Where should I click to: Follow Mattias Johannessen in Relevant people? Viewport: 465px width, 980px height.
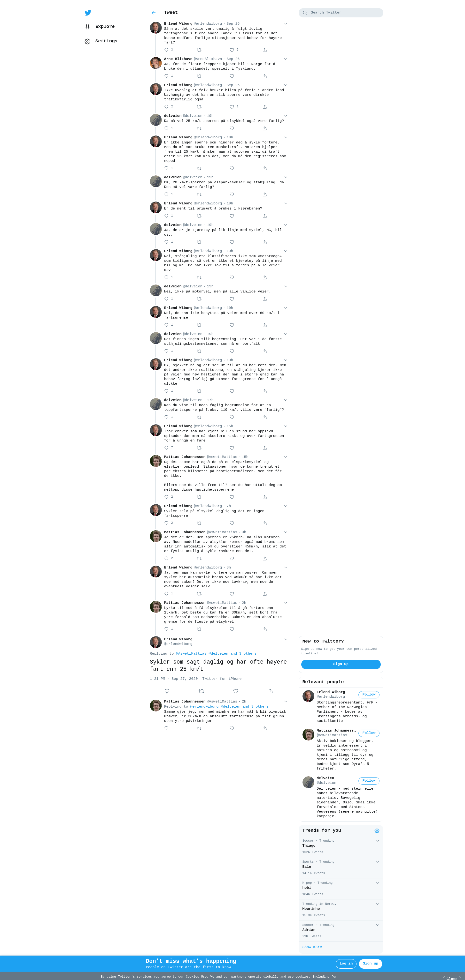pos(369,733)
